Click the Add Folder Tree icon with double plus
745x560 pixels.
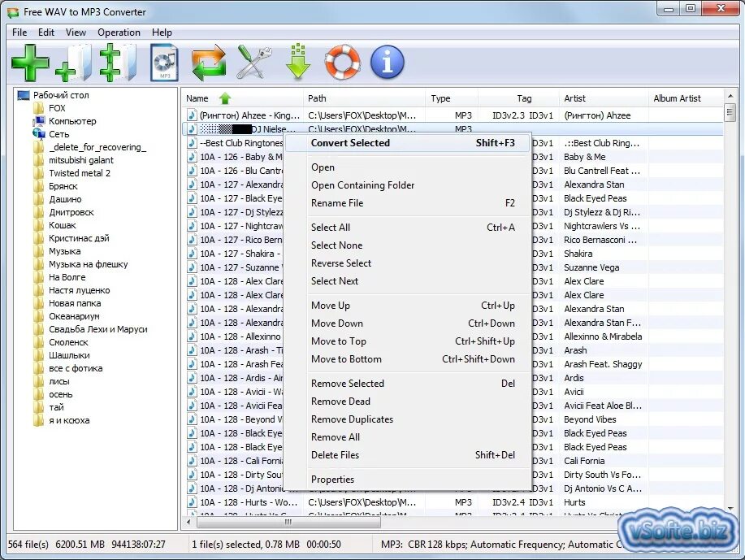click(x=117, y=63)
